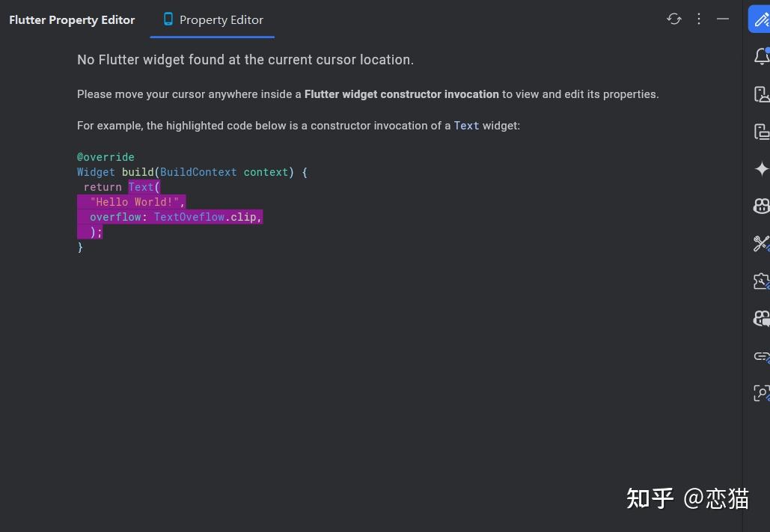
Task: Click the starred badge icon in sidebar
Action: tap(762, 281)
